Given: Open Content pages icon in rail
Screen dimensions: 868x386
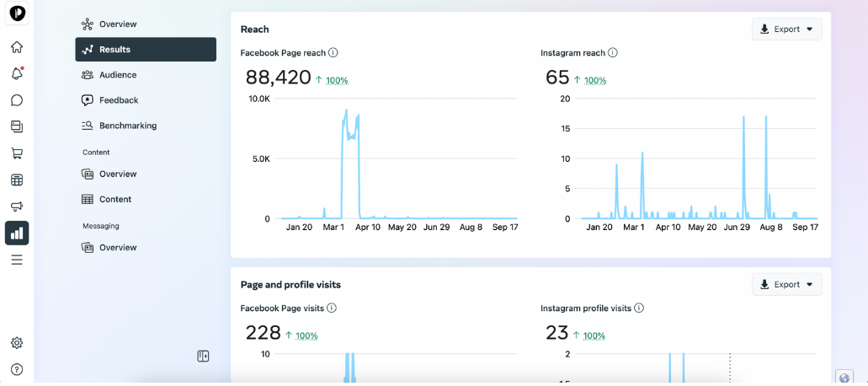Looking at the screenshot, I should pyautogui.click(x=17, y=126).
